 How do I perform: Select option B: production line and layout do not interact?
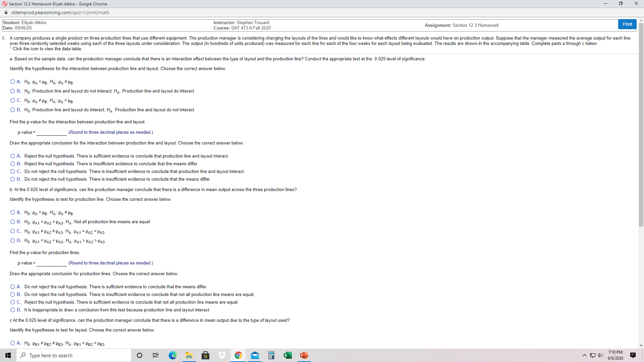(x=12, y=91)
